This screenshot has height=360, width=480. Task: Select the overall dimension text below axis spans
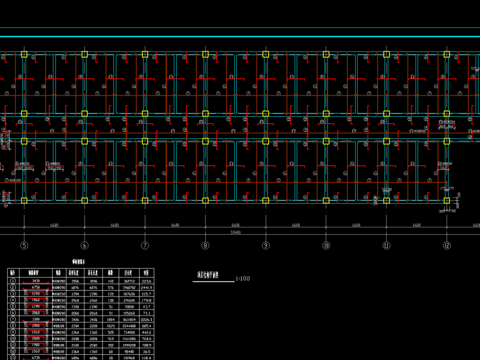(x=235, y=232)
